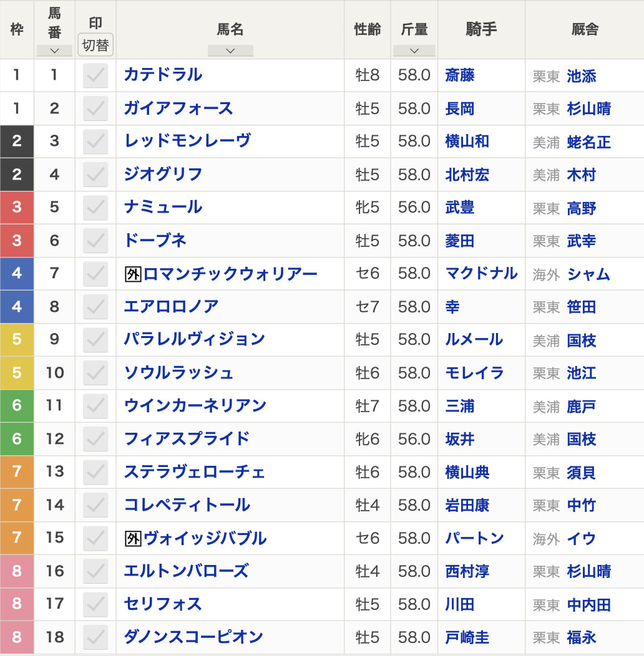Open the 馬番 sort dropdown

click(x=54, y=51)
